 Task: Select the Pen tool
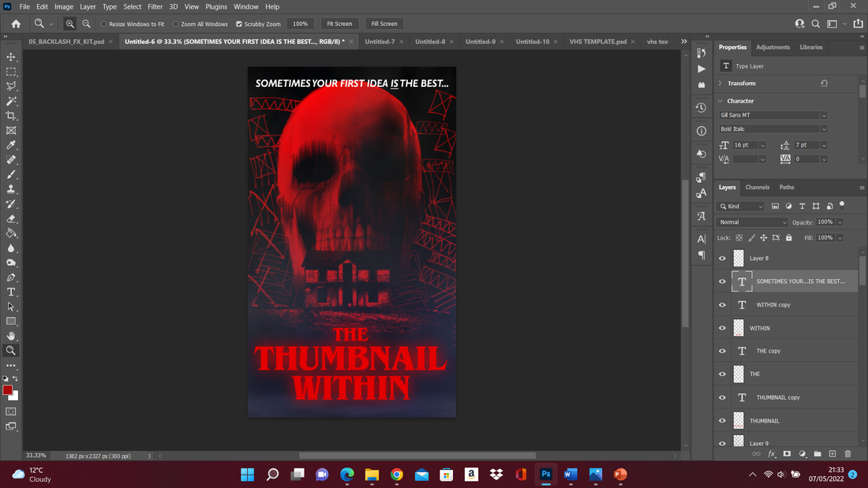[11, 278]
